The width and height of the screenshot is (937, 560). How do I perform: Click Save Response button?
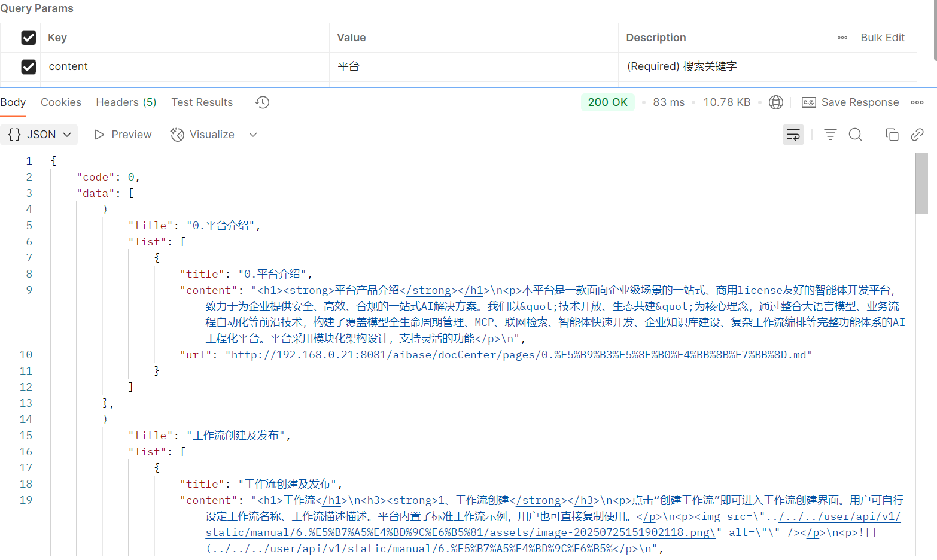[850, 102]
